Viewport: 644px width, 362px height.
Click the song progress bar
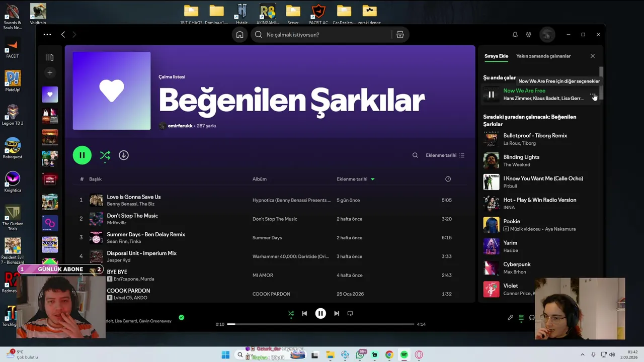click(x=320, y=324)
